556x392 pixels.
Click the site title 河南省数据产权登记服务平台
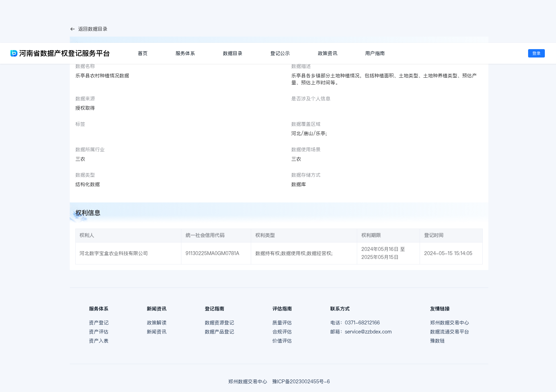[65, 53]
